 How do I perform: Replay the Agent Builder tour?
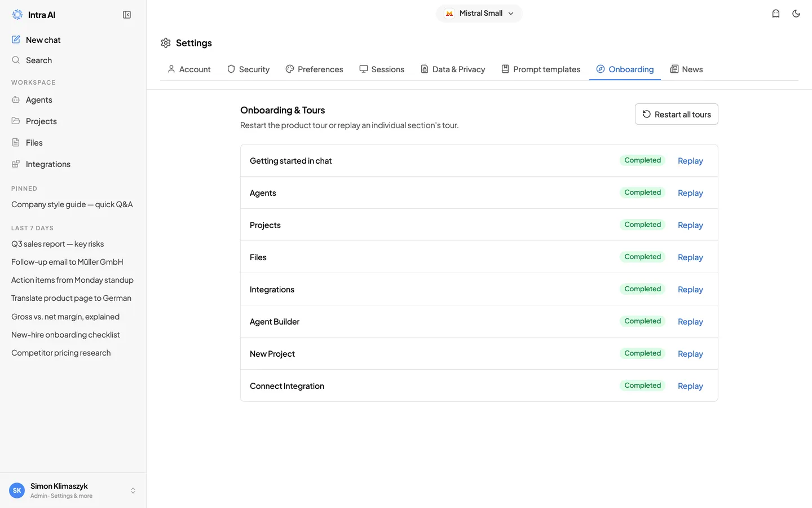pos(690,322)
